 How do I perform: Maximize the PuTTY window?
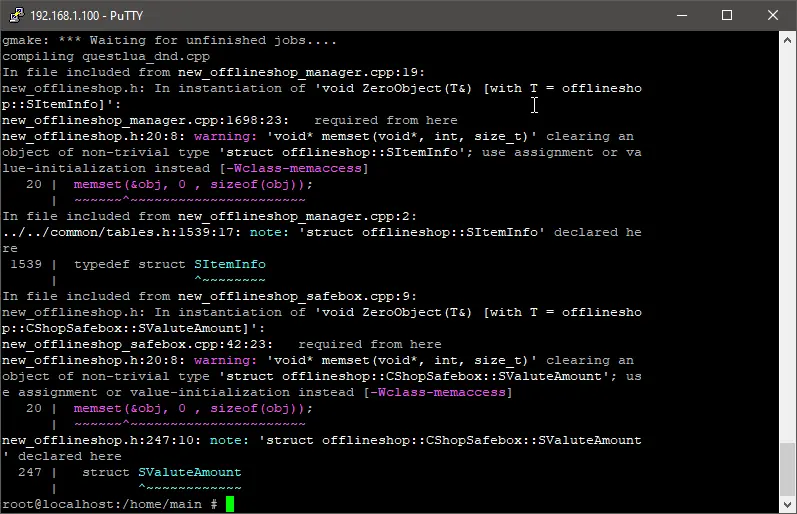[727, 15]
